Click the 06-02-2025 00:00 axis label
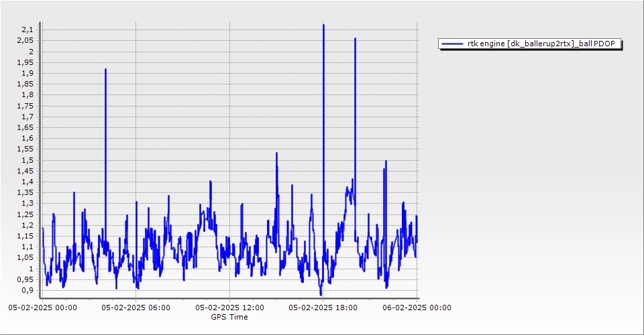This screenshot has height=335, width=644. 417,308
